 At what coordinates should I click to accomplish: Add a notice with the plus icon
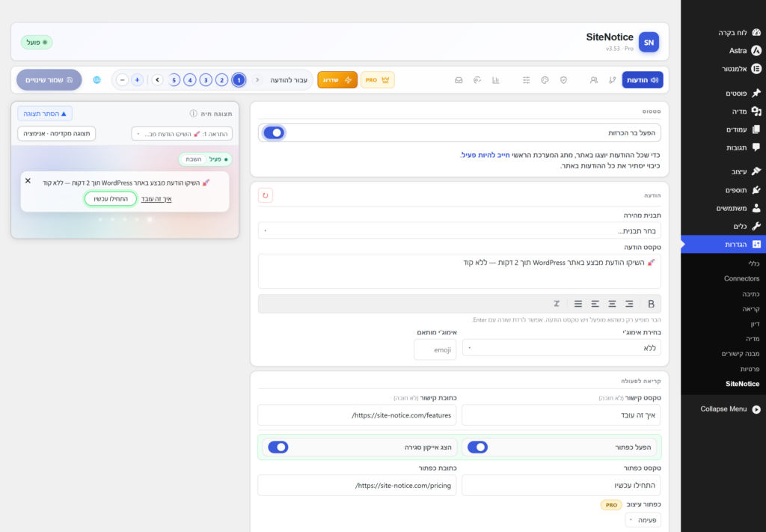138,79
